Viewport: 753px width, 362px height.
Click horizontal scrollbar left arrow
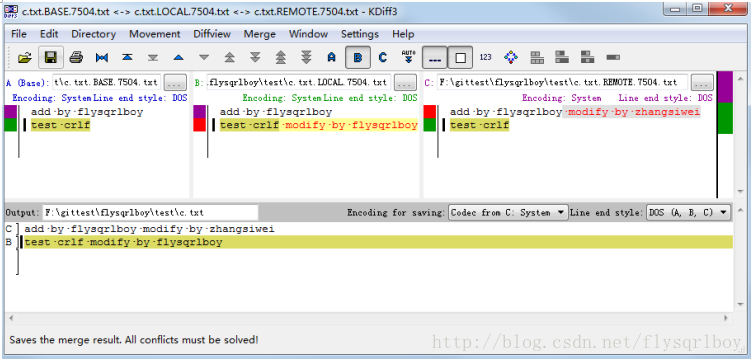point(11,318)
